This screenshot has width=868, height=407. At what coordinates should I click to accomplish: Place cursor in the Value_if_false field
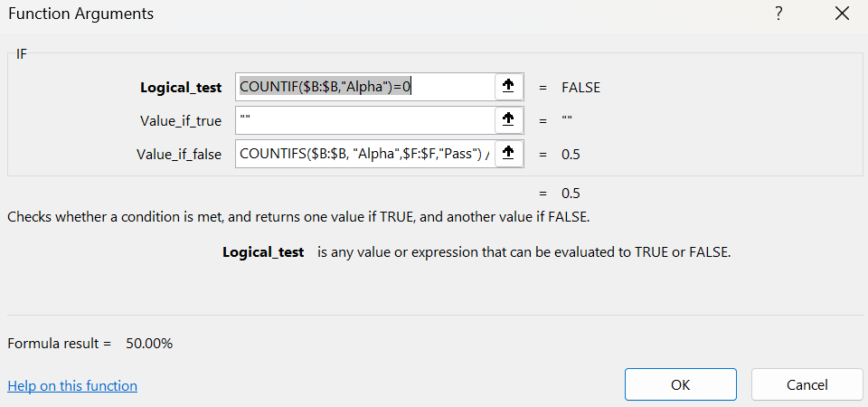tap(363, 154)
